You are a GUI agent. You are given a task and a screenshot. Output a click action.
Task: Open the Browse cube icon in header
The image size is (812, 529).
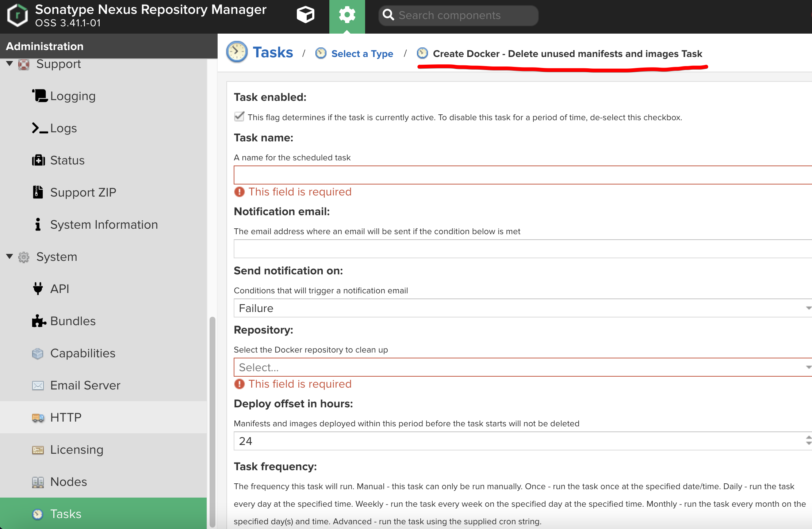305,15
